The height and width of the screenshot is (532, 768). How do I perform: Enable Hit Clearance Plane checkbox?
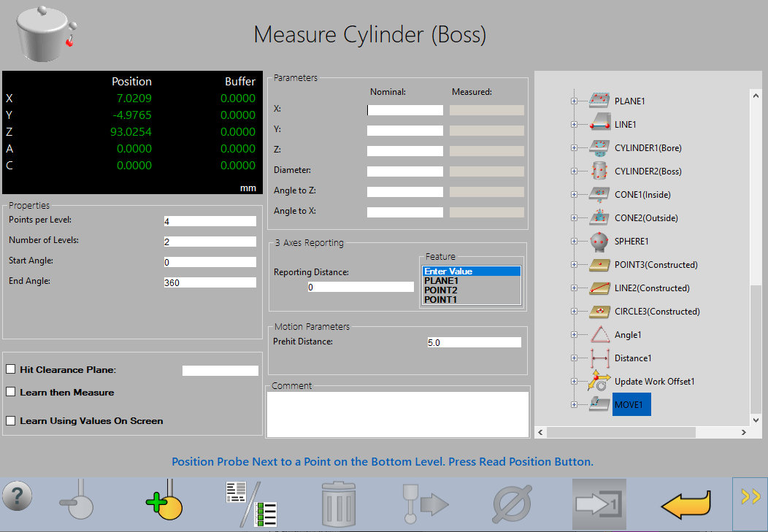pyautogui.click(x=11, y=370)
